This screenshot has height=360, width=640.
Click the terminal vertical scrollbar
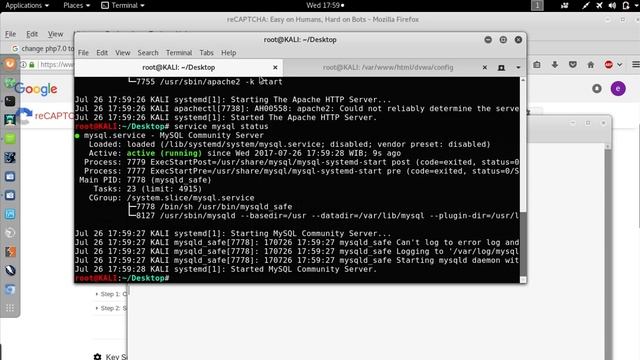point(523,244)
